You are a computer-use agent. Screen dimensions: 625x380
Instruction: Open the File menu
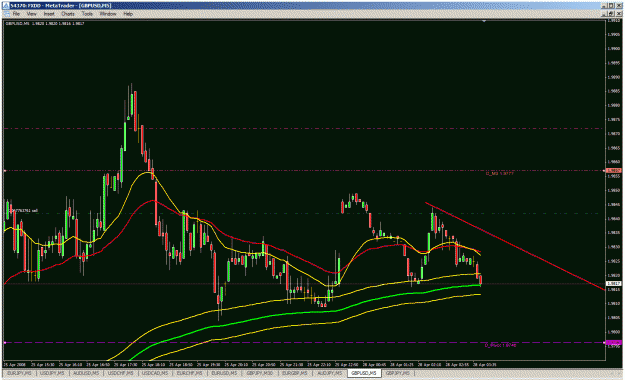[16, 14]
